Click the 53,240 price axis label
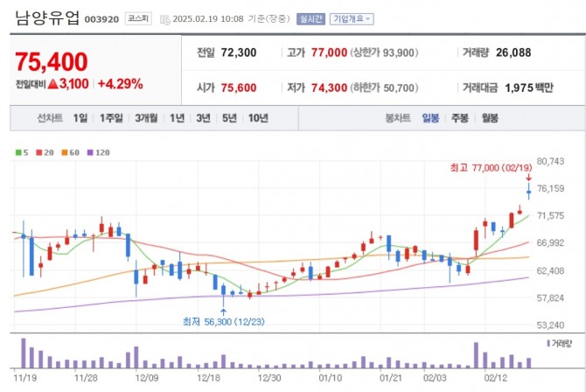 point(550,325)
